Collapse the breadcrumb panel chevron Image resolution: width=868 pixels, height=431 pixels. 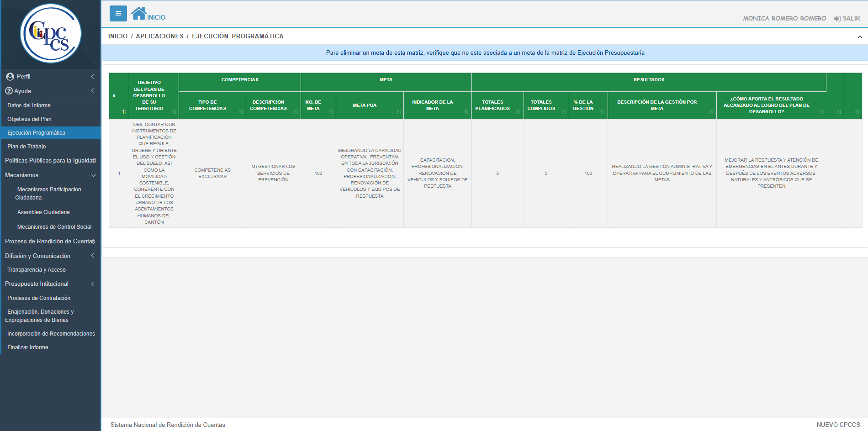[x=859, y=37]
